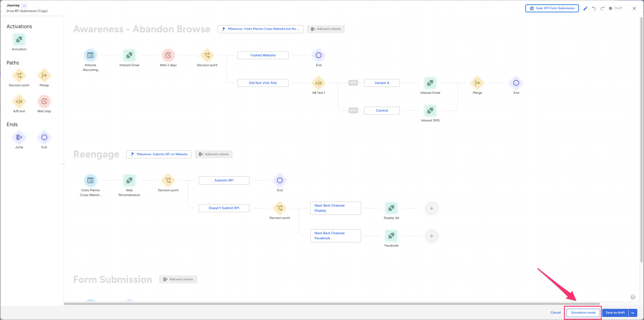The image size is (644, 320).
Task: Open the Goal: RFI Form Submission button
Action: click(x=552, y=8)
